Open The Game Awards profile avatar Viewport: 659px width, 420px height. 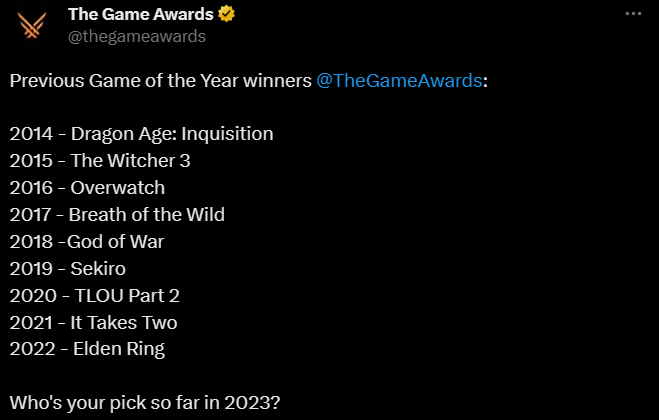pos(32,25)
